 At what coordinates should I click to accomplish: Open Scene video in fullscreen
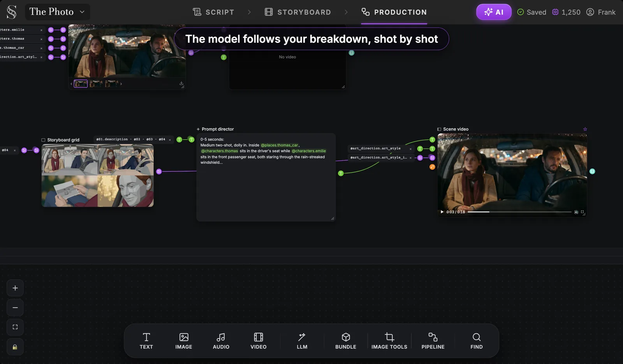(583, 212)
